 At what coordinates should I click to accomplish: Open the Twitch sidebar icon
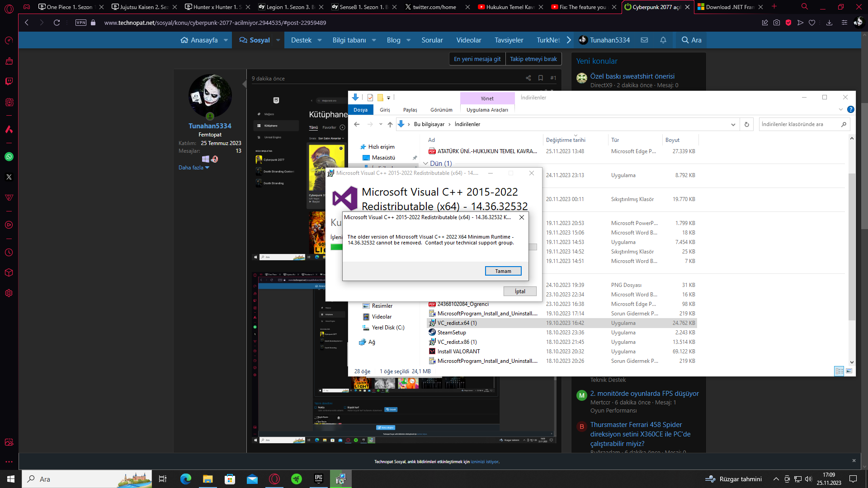coord(9,81)
